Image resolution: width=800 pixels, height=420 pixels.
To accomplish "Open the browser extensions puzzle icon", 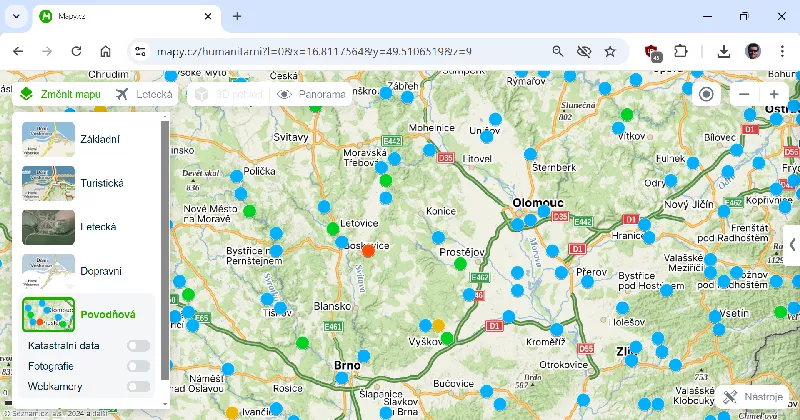I will click(681, 51).
